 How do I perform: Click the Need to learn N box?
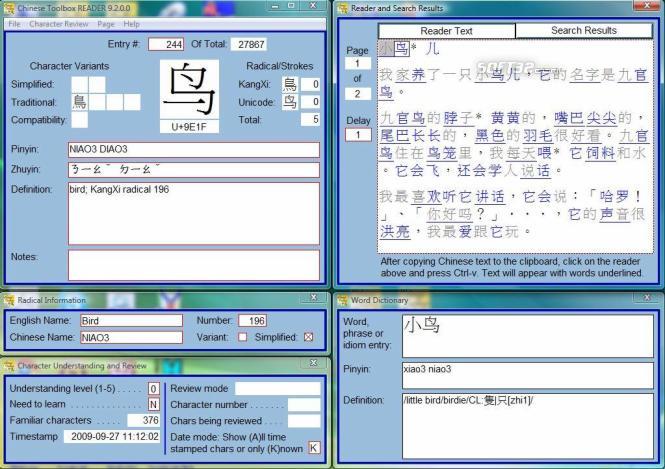[x=154, y=405]
